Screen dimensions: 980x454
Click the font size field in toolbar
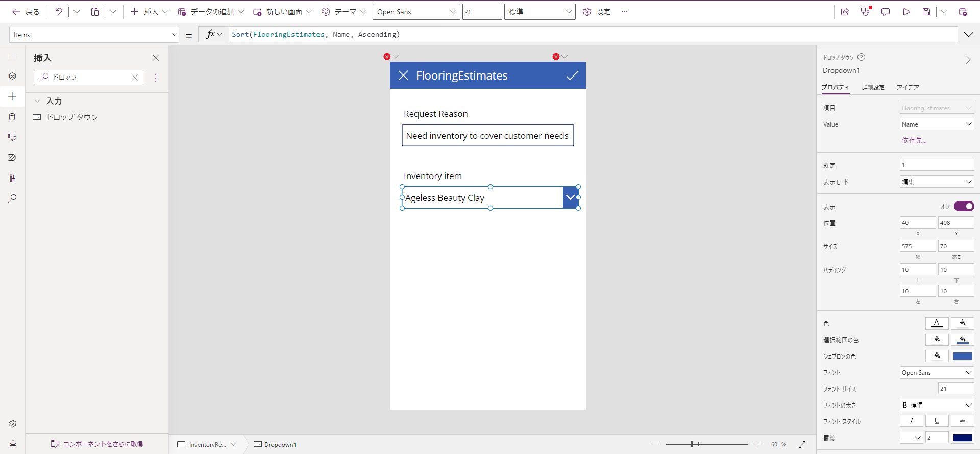coord(482,12)
